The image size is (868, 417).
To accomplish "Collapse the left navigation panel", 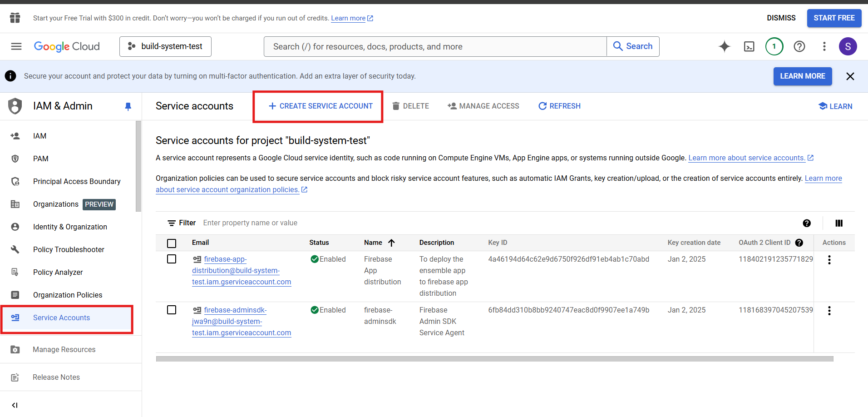I will click(15, 405).
